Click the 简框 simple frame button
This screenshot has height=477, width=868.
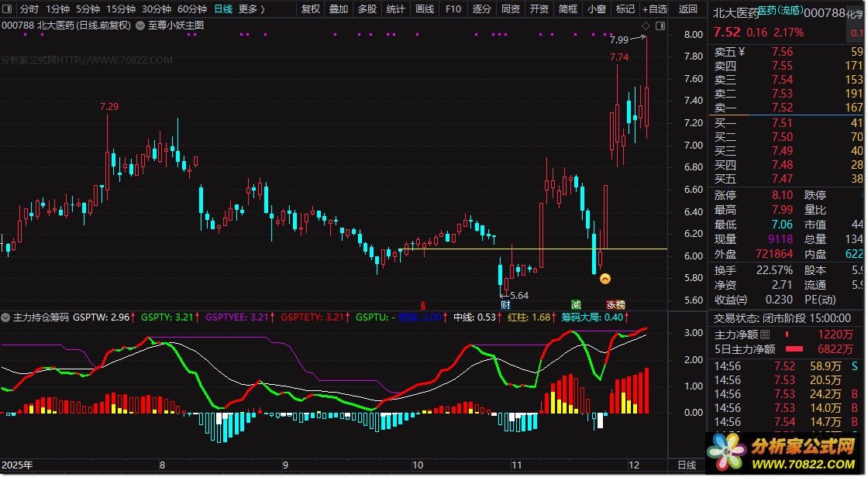point(568,9)
